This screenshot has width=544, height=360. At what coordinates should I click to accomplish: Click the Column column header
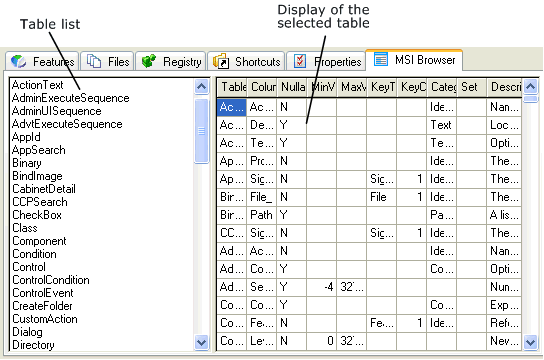[262, 87]
